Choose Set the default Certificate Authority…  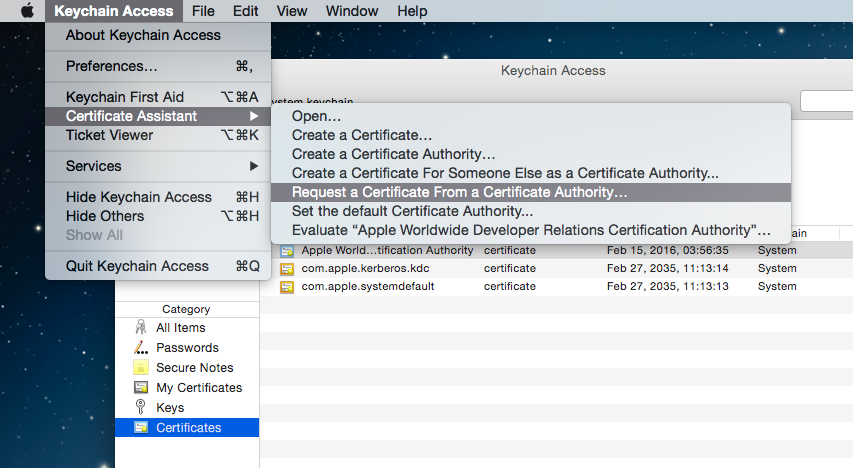pos(530,211)
